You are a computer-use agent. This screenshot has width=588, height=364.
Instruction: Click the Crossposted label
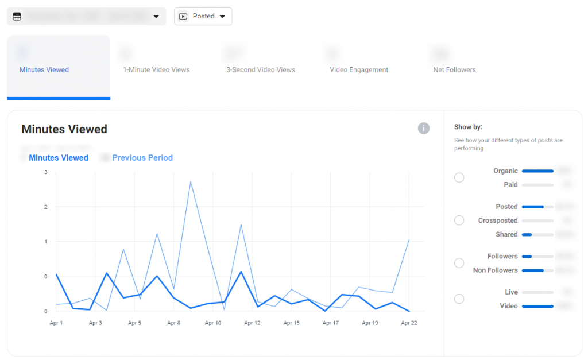tap(498, 220)
